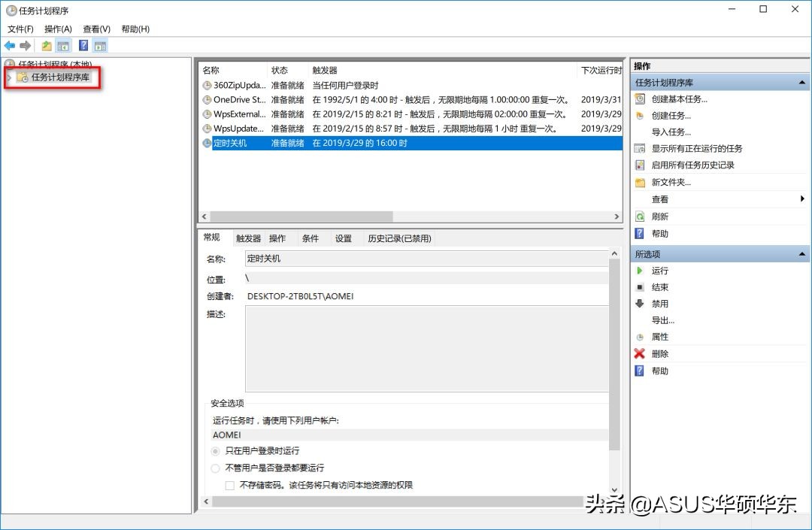Click the clock icon of WpsUpdate task

pyautogui.click(x=207, y=129)
